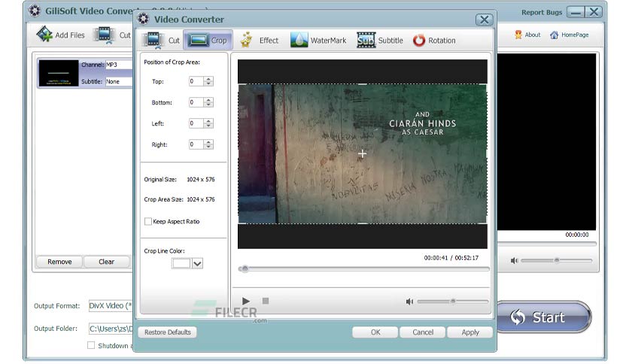The image size is (629, 364).
Task: Click the red Rotation arrow icon
Action: [x=419, y=40]
